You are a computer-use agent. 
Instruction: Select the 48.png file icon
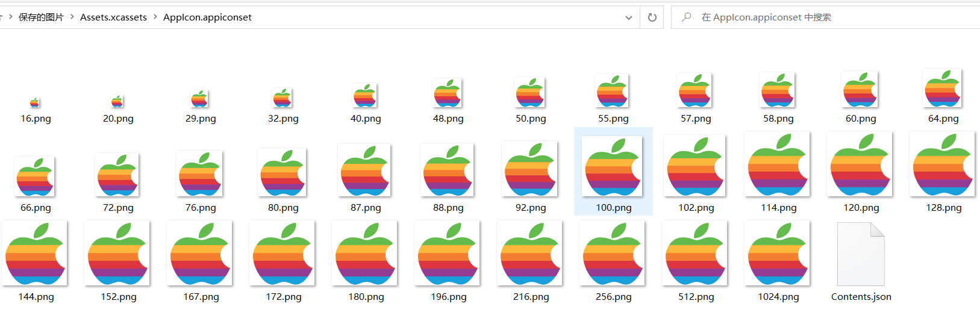[448, 93]
